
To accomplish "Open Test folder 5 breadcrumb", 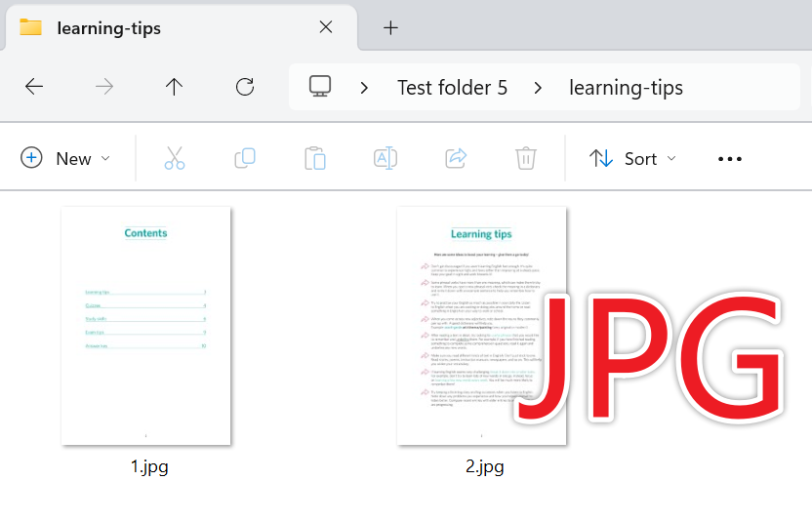I will 452,88.
